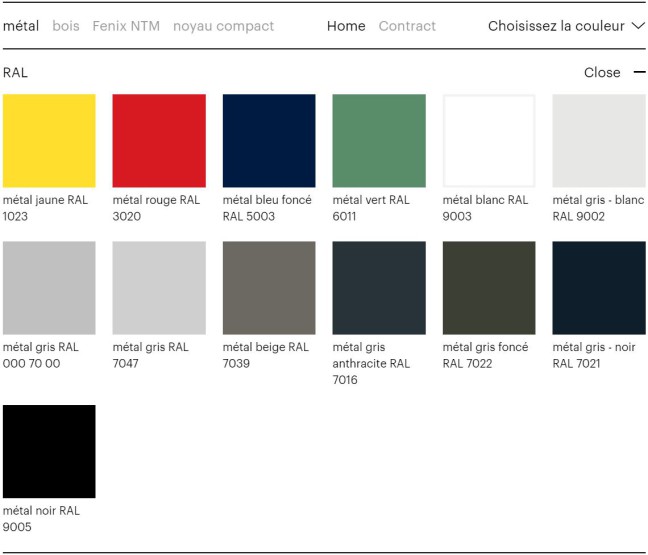
Task: Choose the métal rouge RAL 3020 color
Action: (x=159, y=141)
